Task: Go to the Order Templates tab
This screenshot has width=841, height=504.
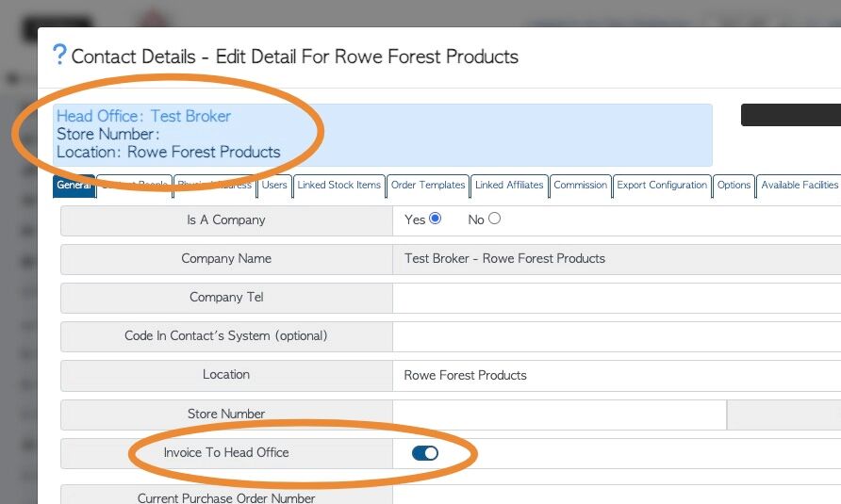Action: point(428,186)
